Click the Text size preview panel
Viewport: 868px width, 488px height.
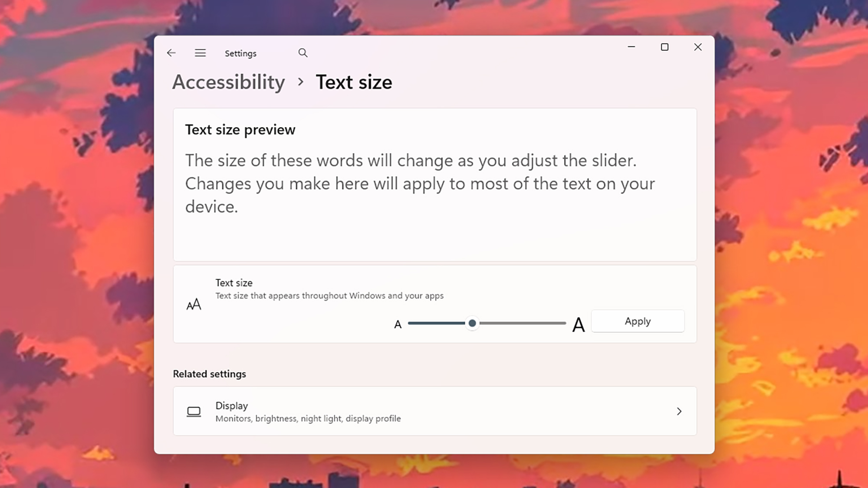point(434,184)
